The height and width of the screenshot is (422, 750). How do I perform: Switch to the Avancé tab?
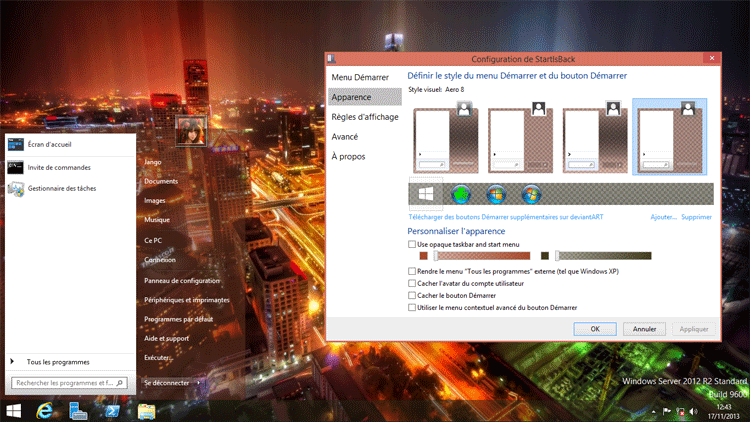pyautogui.click(x=344, y=137)
